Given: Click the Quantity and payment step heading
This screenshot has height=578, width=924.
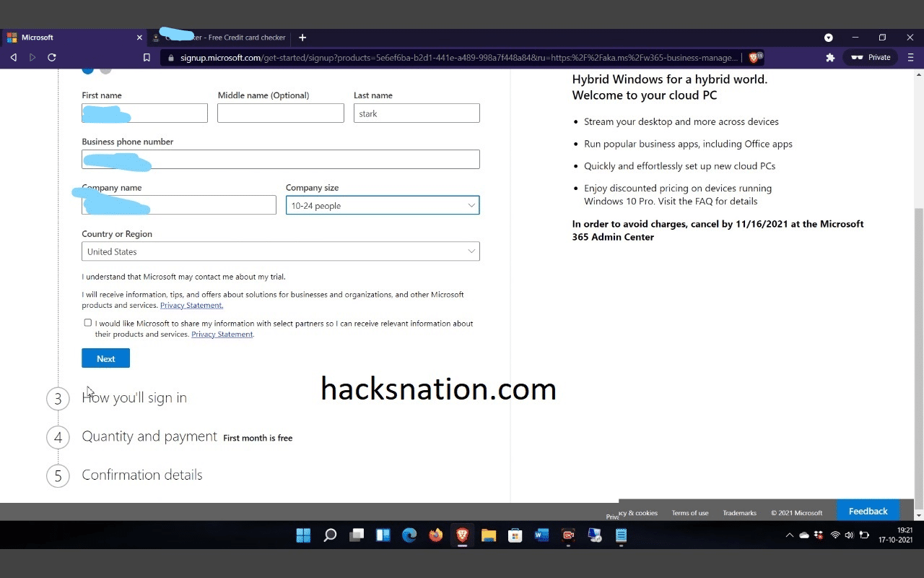Looking at the screenshot, I should point(149,436).
